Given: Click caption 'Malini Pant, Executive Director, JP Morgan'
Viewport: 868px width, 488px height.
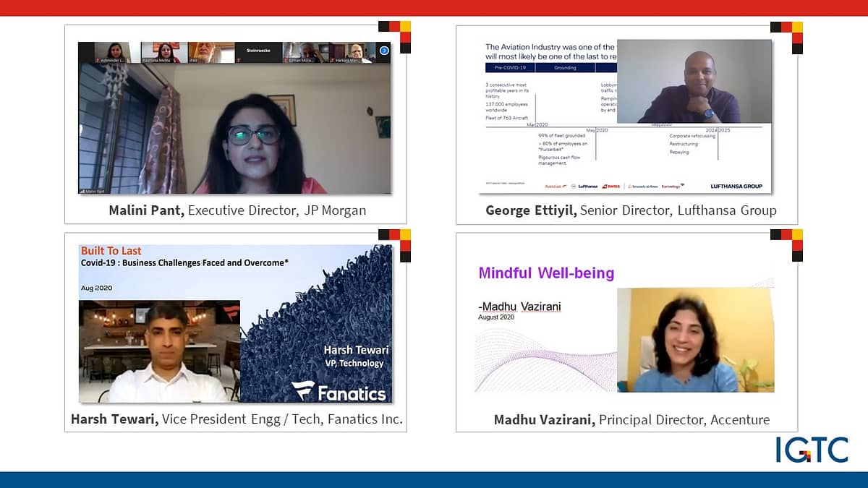Looking at the screenshot, I should (x=237, y=210).
